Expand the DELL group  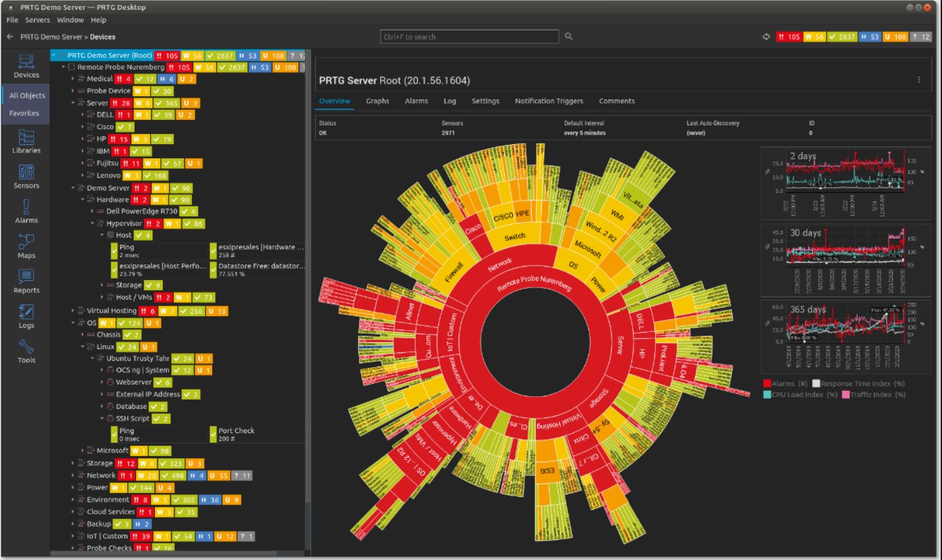point(83,115)
